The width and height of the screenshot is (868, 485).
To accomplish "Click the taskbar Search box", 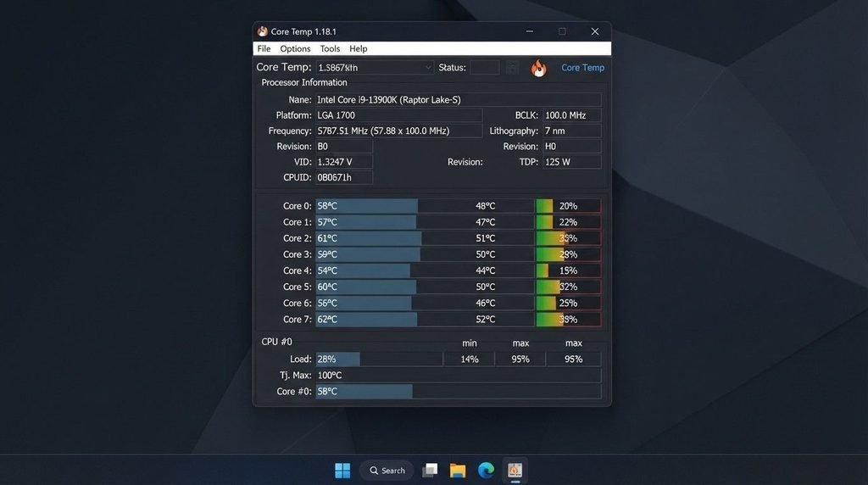I will click(387, 471).
